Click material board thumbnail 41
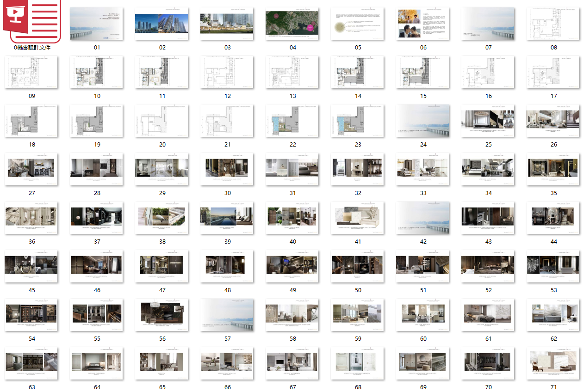 pos(358,218)
